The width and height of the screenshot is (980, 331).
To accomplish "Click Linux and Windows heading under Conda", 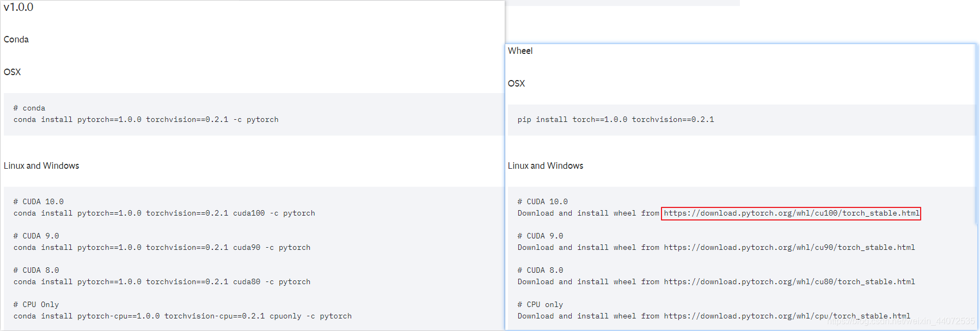I will click(41, 165).
